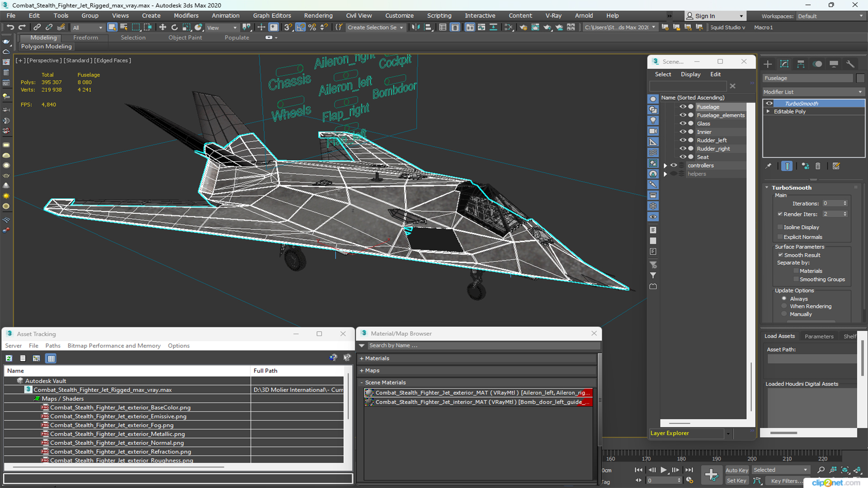Open the Workspaces Default dropdown
Screen dimensions: 868x488
point(830,16)
